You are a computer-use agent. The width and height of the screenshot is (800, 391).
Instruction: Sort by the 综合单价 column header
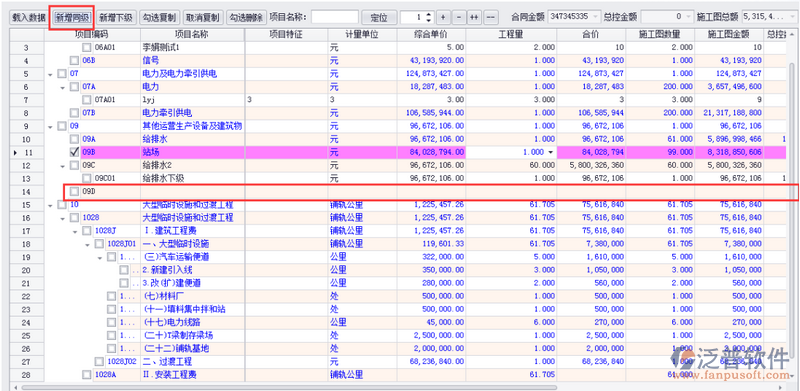431,35
